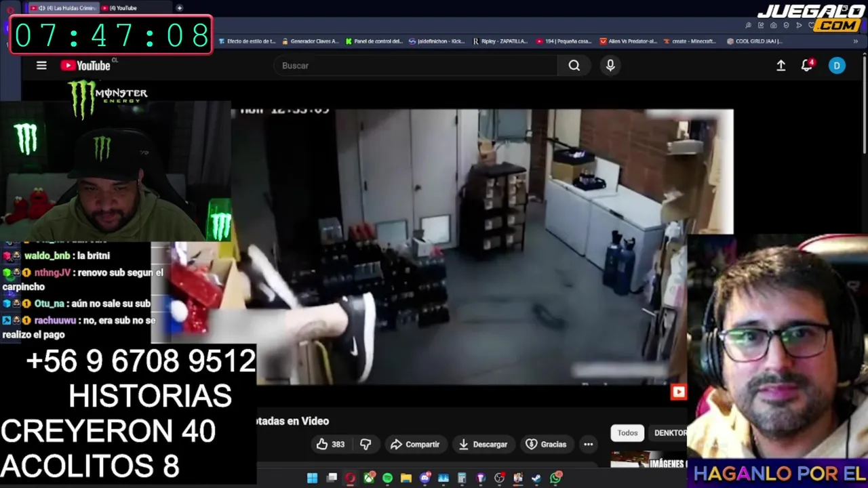The width and height of the screenshot is (868, 488).
Task: Open the upload/create icon in the YouTube header
Action: (781, 66)
